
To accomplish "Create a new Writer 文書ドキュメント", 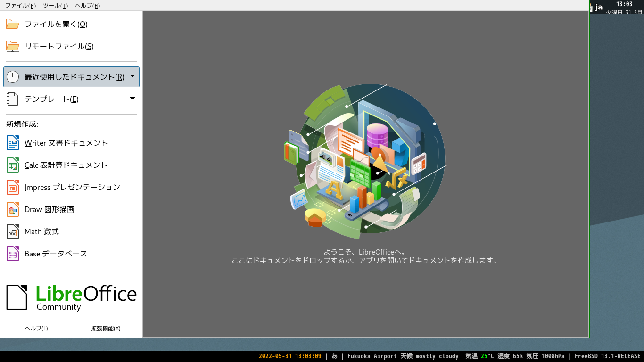I will tap(71, 143).
